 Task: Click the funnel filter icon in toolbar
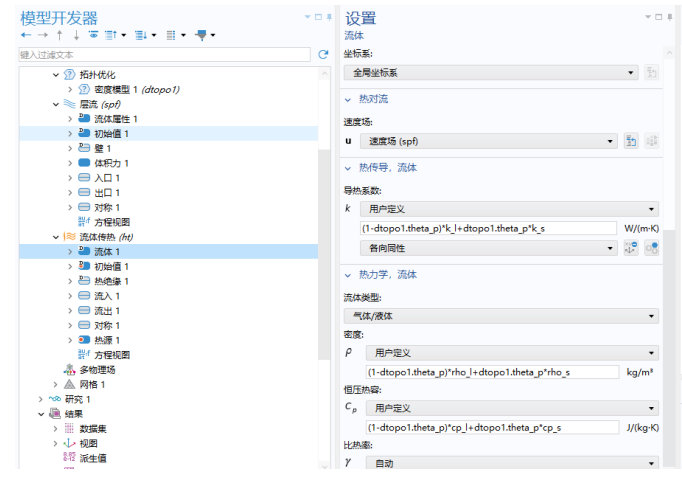coord(201,35)
